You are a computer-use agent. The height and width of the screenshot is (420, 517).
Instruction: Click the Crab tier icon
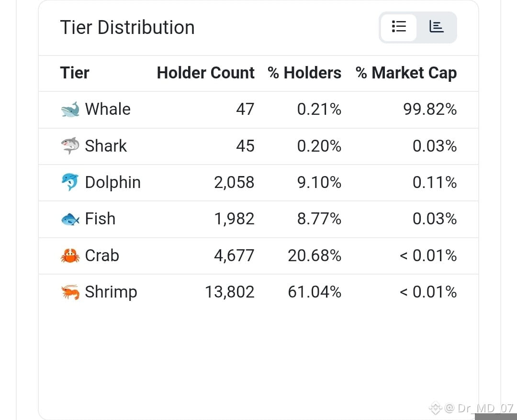(70, 255)
